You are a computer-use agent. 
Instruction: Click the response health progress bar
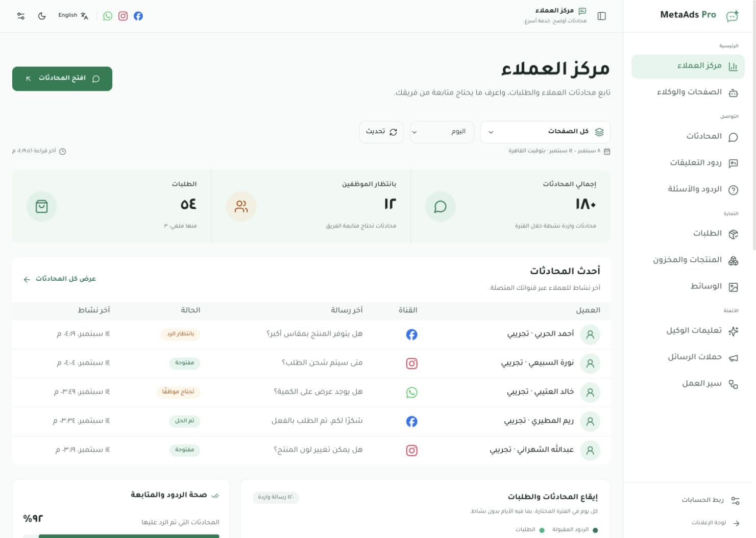(x=121, y=536)
